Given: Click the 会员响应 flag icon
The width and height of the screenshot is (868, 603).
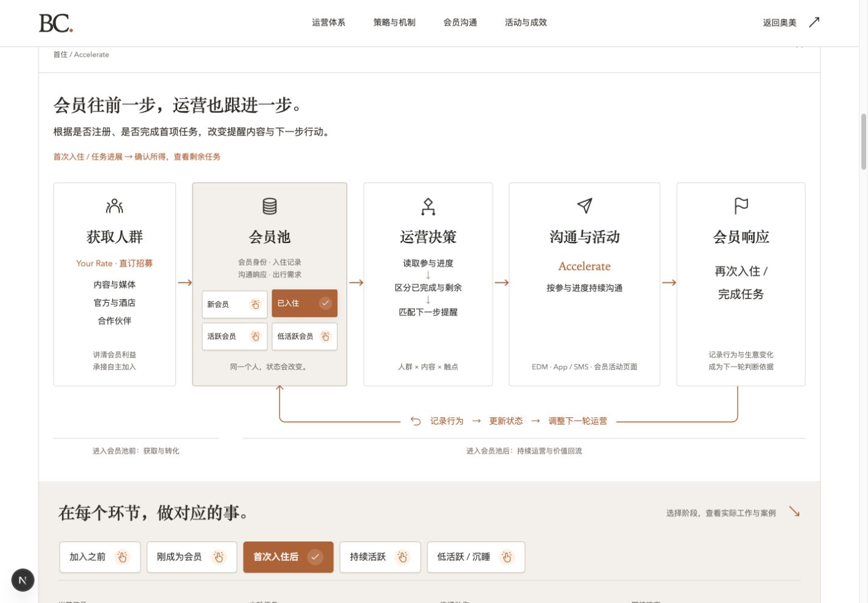Looking at the screenshot, I should (741, 206).
